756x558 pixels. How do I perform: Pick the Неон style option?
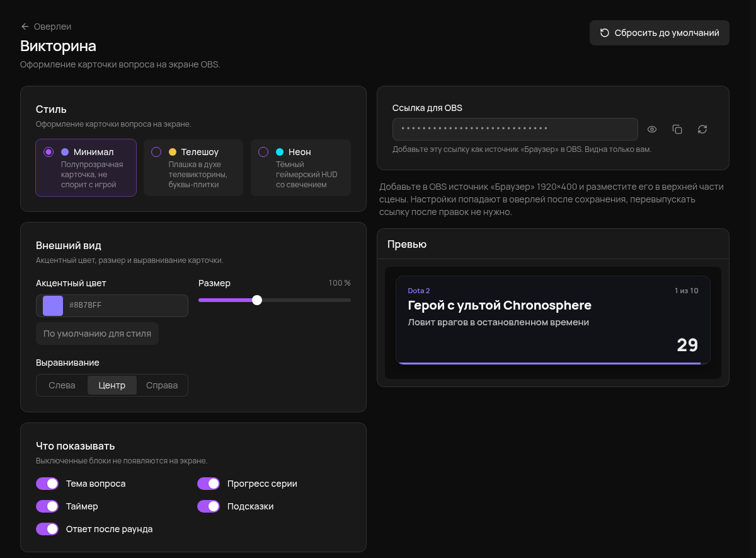pos(301,168)
